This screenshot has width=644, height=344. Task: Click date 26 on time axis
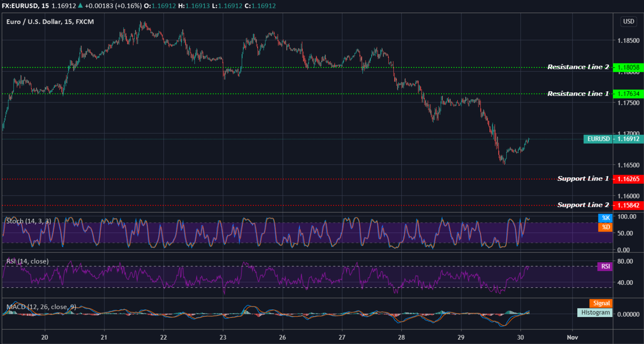(282, 337)
